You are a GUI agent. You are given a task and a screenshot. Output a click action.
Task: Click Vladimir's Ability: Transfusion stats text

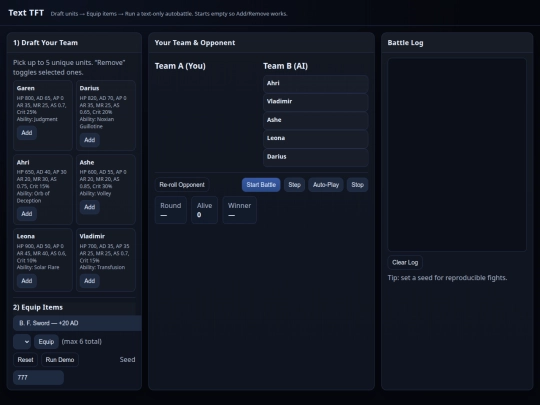[x=102, y=267]
